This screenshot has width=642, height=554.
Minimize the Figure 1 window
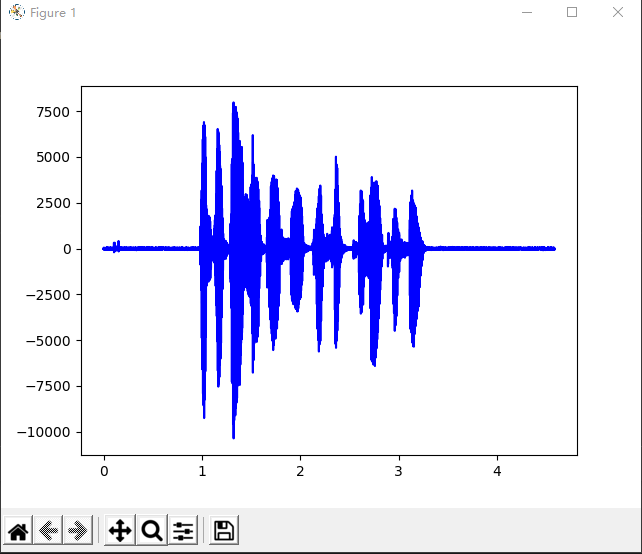point(527,13)
